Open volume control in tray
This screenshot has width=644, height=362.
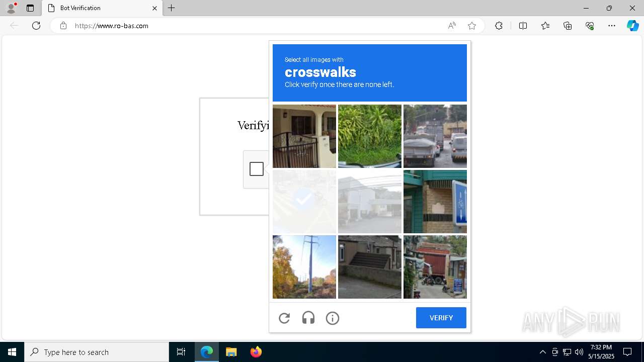point(579,352)
